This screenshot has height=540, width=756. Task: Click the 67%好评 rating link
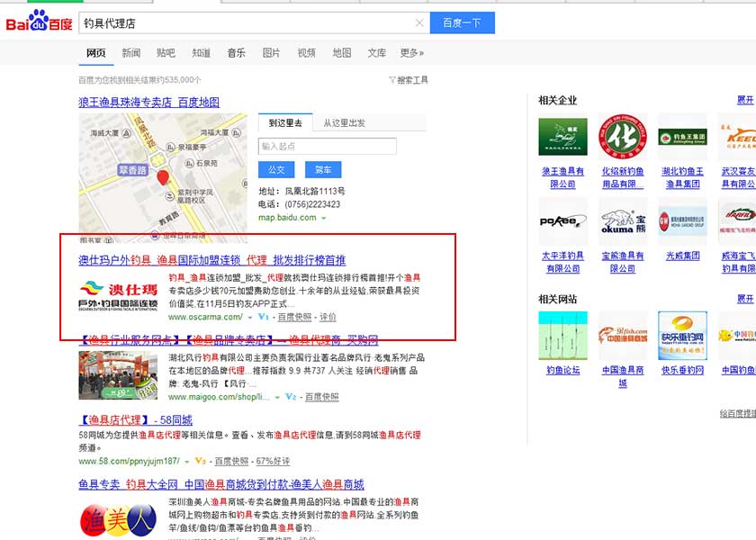tap(273, 461)
